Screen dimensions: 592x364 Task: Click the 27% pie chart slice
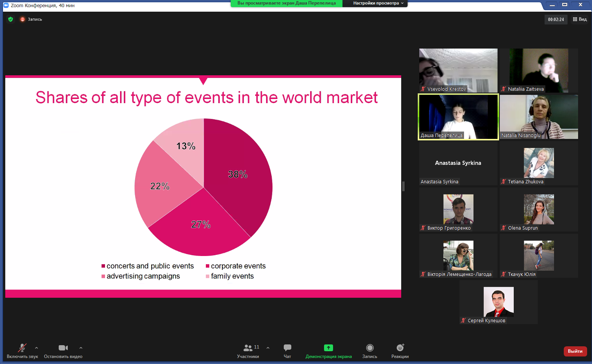[201, 225]
